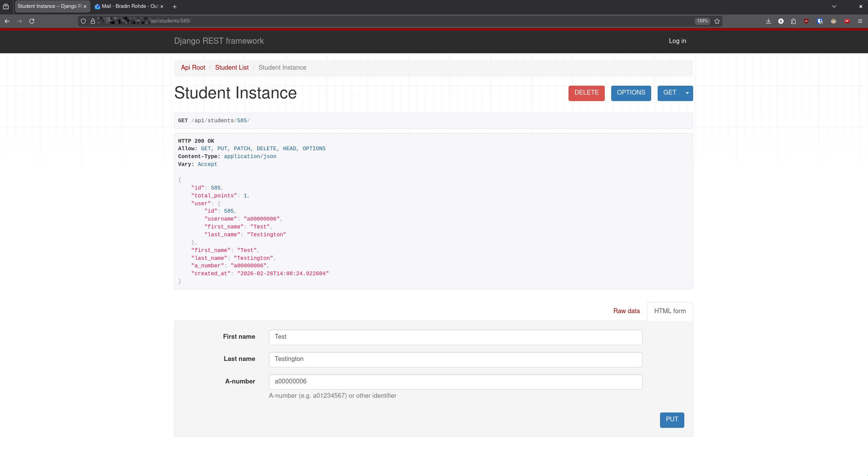
Task: Submit the form with the PUT button
Action: pos(672,420)
